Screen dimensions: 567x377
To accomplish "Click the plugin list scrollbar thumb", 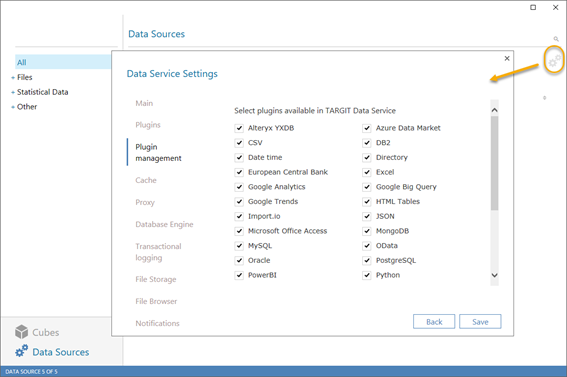I will 495,163.
